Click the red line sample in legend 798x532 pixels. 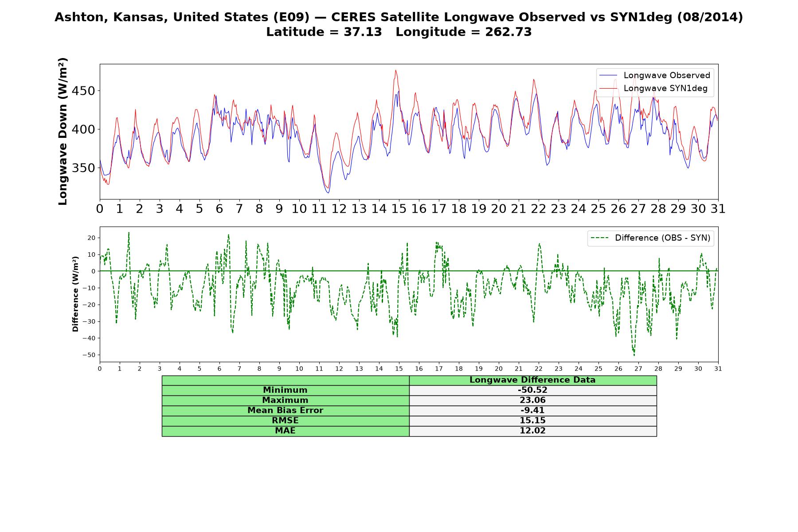609,88
